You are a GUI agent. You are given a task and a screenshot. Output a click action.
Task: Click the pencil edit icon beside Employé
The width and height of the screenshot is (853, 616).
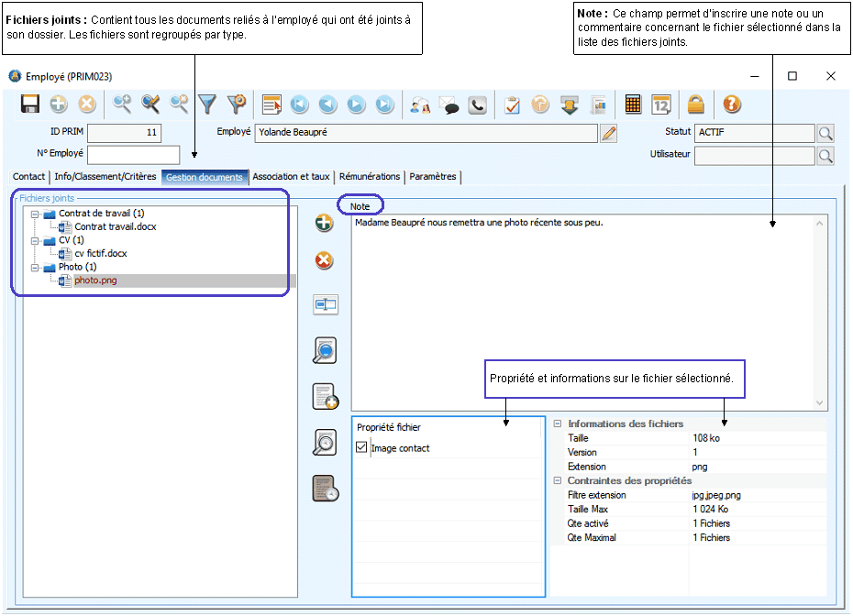(608, 134)
